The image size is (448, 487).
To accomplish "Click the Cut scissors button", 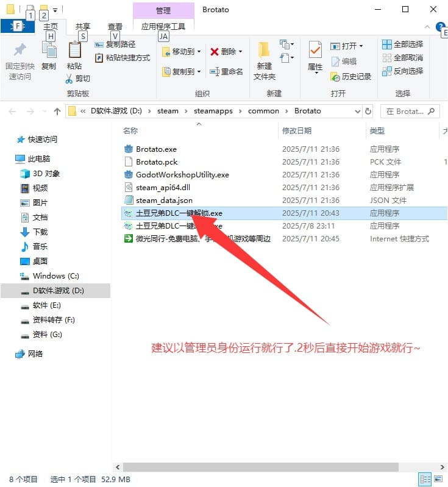I will [x=77, y=78].
